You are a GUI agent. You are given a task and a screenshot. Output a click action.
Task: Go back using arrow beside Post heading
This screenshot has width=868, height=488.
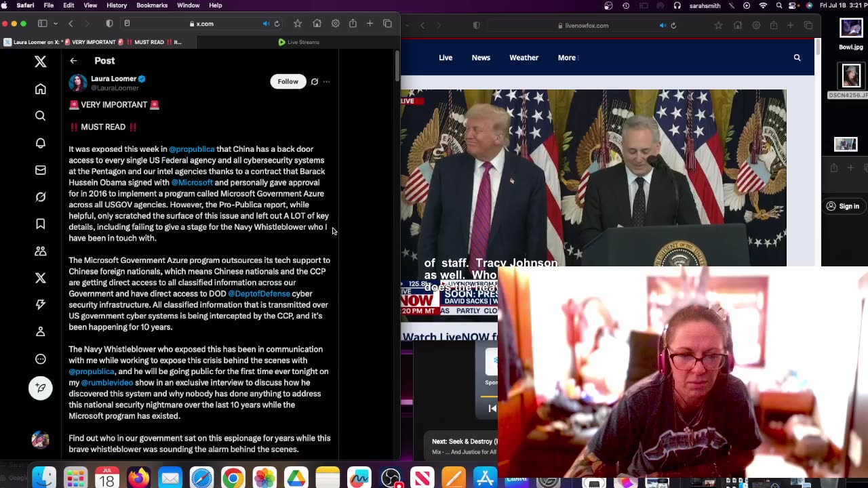coord(73,61)
